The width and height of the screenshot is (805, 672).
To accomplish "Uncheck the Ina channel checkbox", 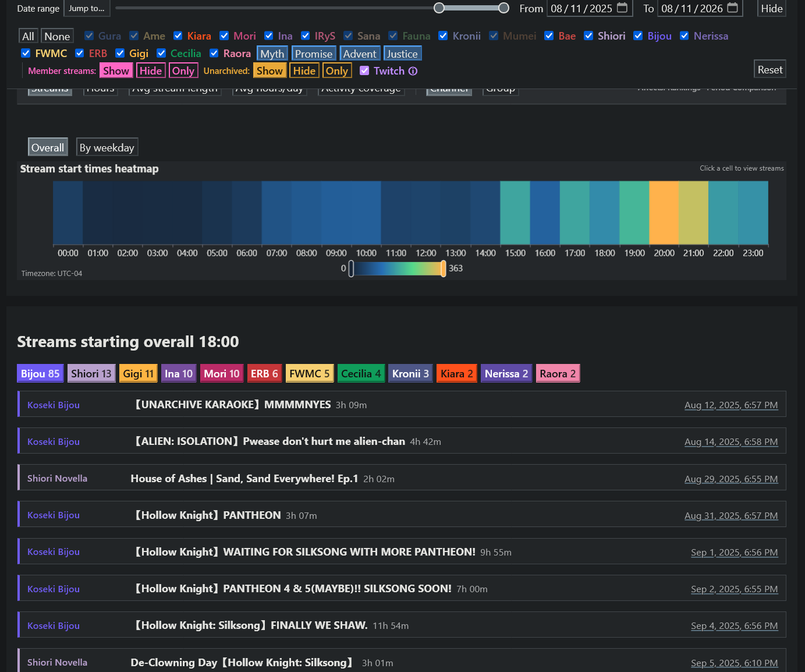I will (269, 36).
